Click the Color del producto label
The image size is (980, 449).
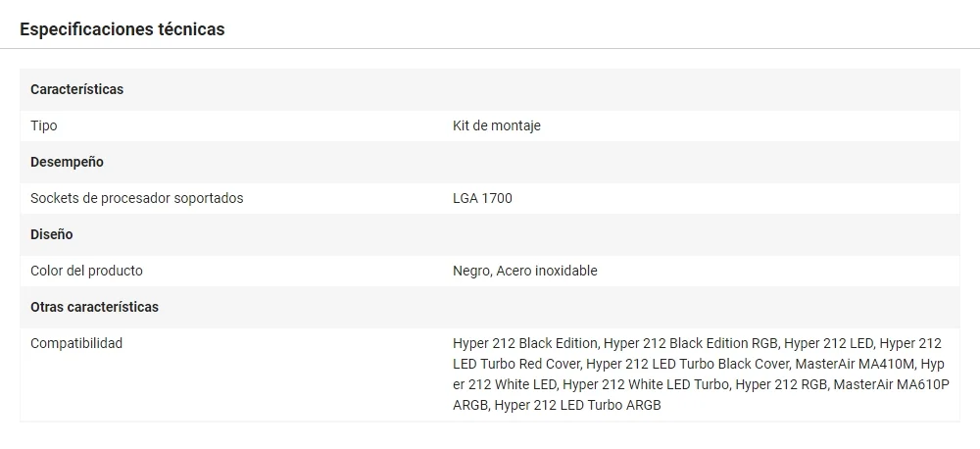pos(86,271)
